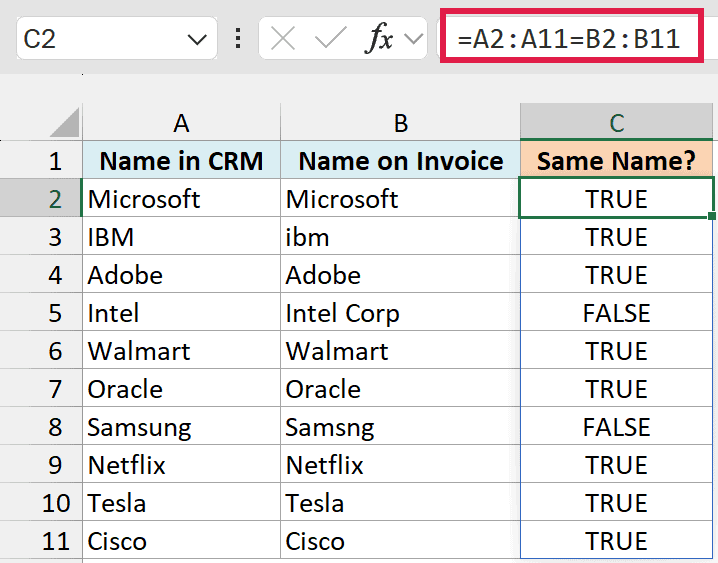Select the TRUE result in cell C2

[616, 199]
